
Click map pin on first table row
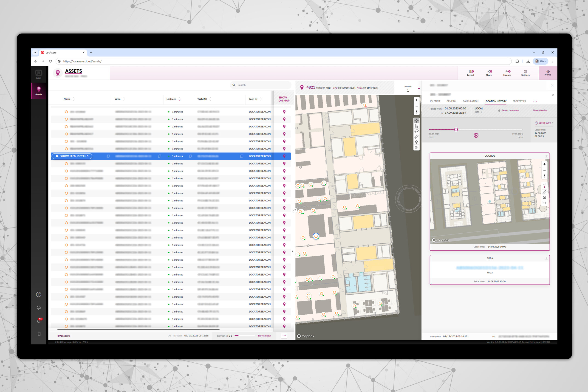284,112
